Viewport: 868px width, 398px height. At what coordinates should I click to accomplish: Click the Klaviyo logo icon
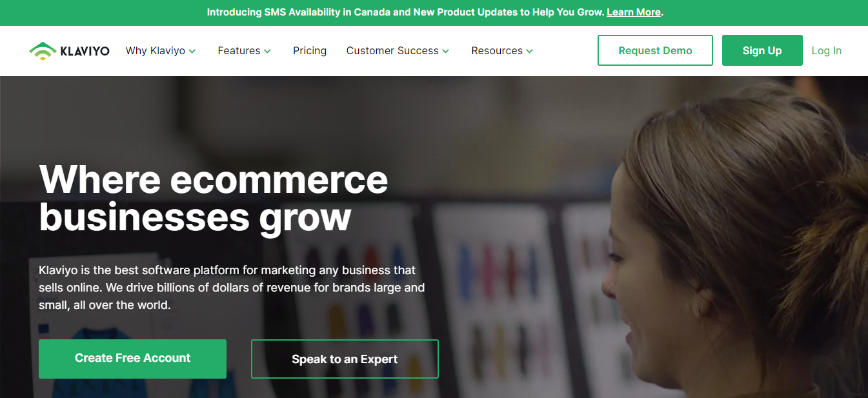coord(43,51)
